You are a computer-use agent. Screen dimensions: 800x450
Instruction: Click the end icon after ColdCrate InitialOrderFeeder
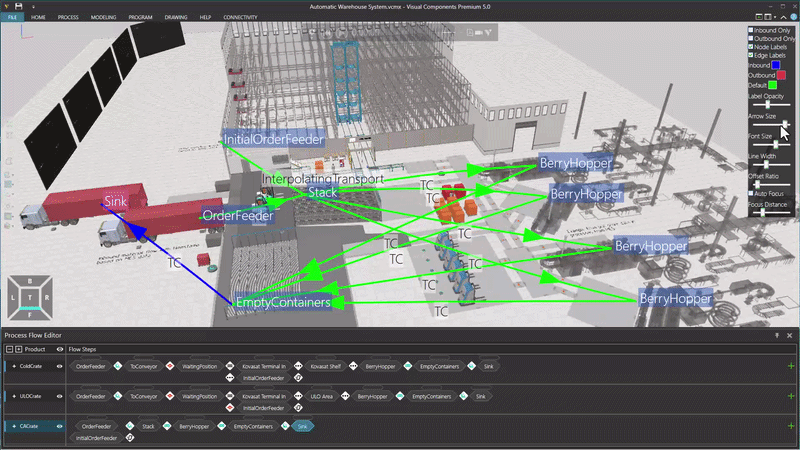pos(298,378)
